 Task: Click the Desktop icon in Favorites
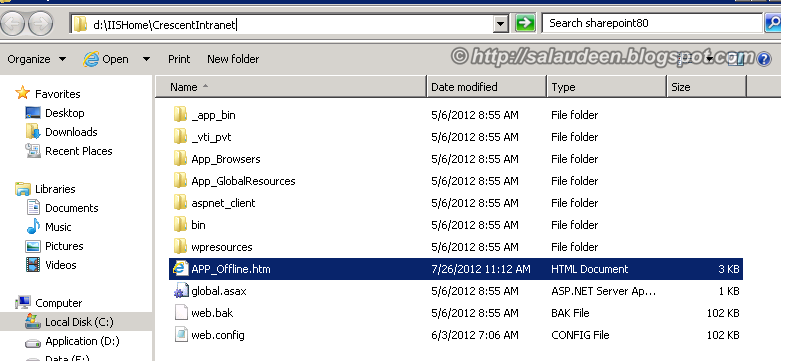click(x=33, y=113)
